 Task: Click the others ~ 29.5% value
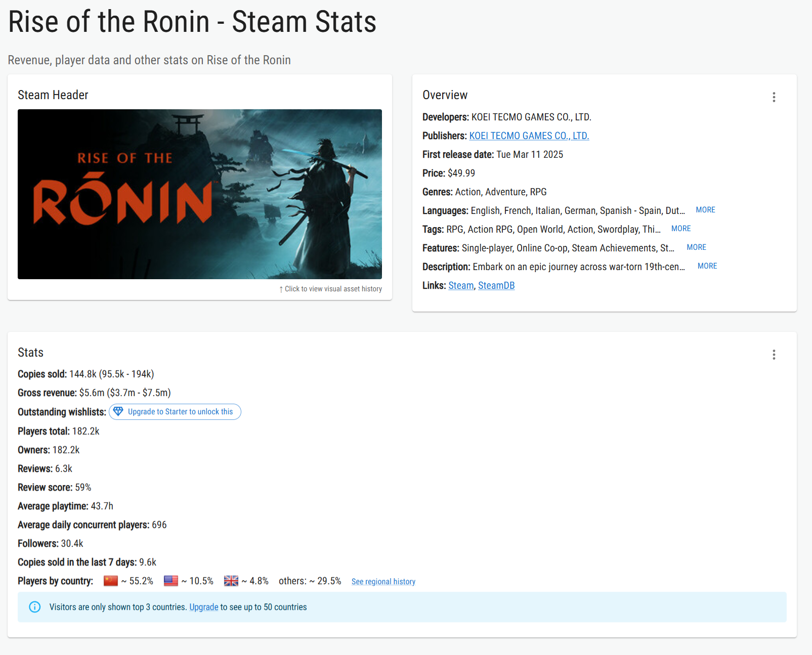[310, 581]
